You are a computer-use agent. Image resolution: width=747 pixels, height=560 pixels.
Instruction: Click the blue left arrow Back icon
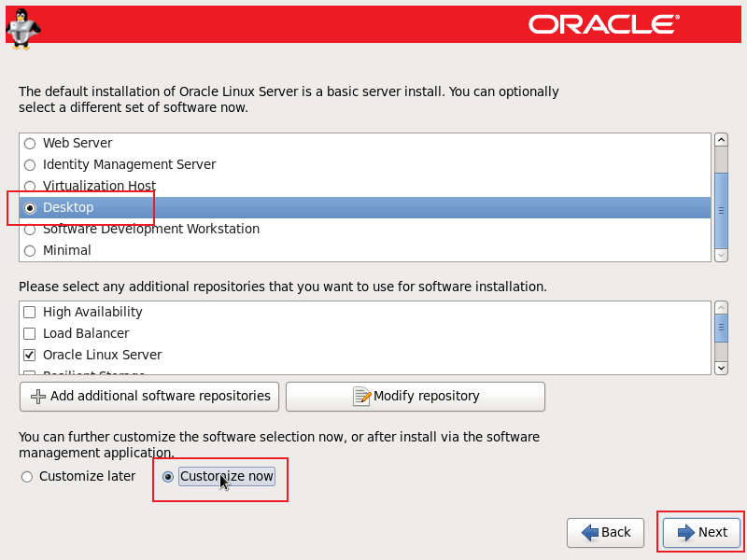pyautogui.click(x=590, y=532)
